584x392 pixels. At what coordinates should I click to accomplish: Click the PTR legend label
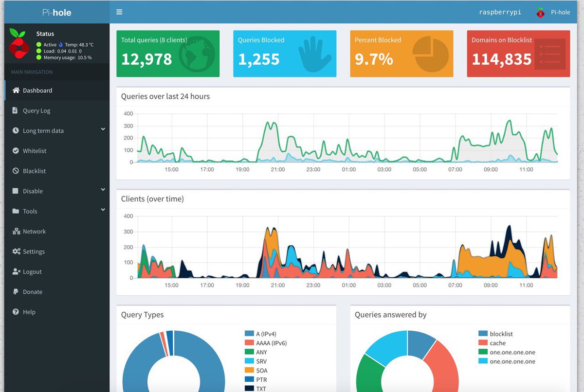point(261,379)
